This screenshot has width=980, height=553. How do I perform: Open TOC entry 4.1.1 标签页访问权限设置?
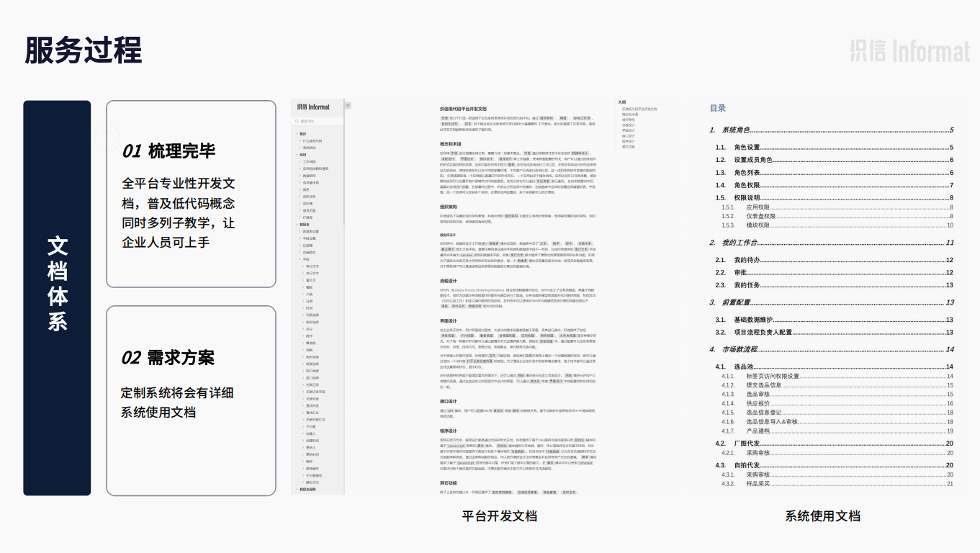[x=837, y=376]
